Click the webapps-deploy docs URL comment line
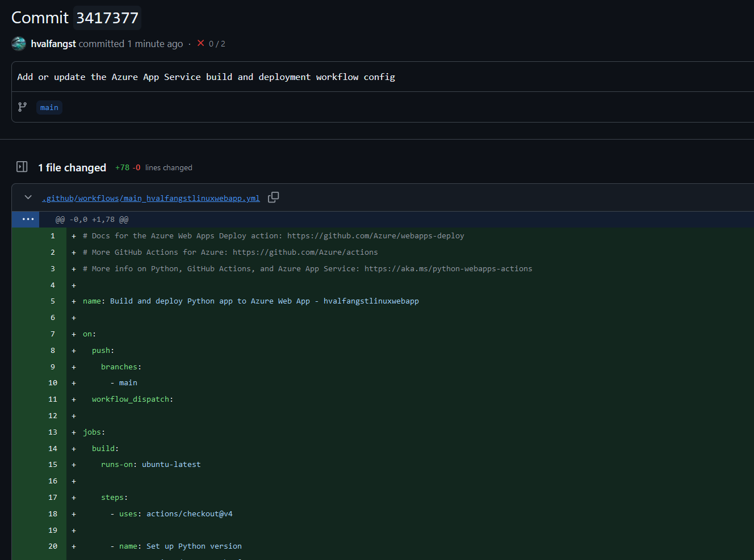 click(x=274, y=236)
